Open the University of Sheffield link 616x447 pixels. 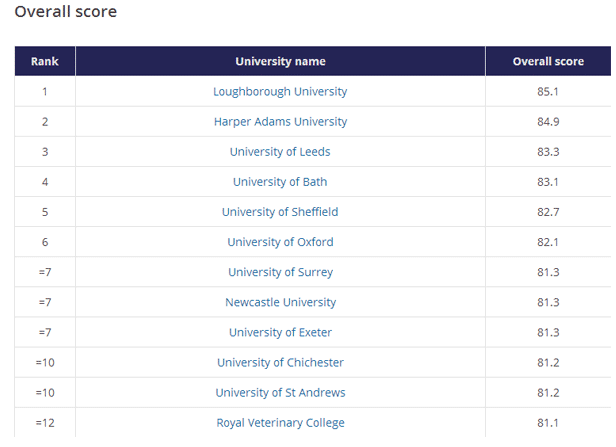click(x=280, y=212)
